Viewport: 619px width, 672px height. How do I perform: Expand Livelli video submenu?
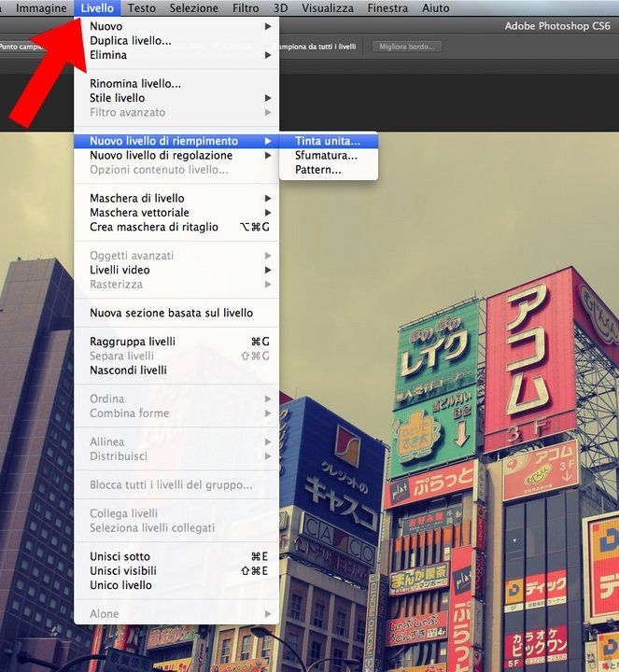tap(176, 270)
